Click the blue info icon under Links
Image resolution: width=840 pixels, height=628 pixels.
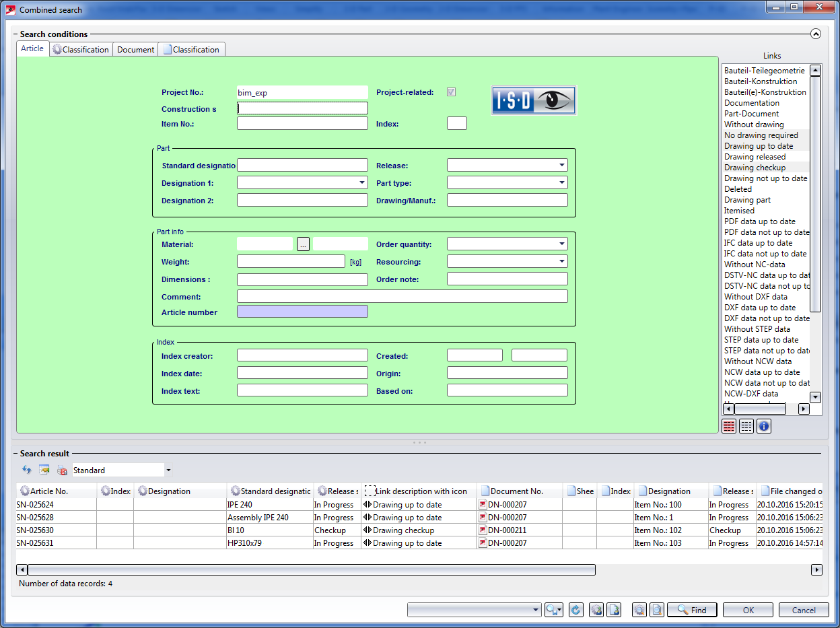coord(764,426)
